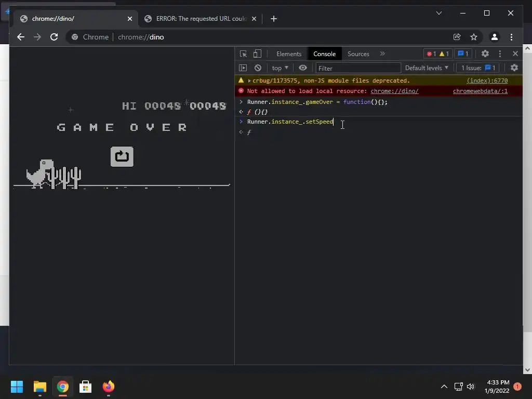Open the Chrome three-dot menu

[511, 37]
